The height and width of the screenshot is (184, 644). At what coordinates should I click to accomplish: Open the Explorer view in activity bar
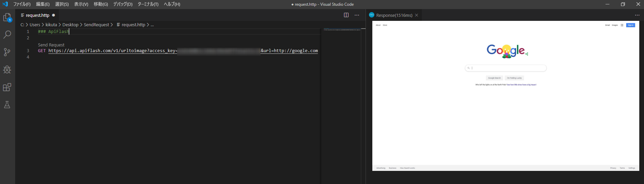point(7,17)
